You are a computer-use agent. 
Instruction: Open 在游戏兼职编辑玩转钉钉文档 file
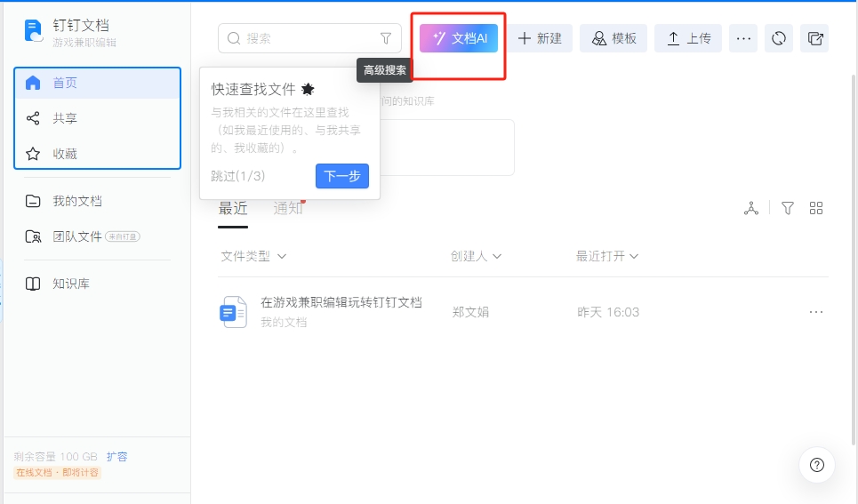(341, 302)
